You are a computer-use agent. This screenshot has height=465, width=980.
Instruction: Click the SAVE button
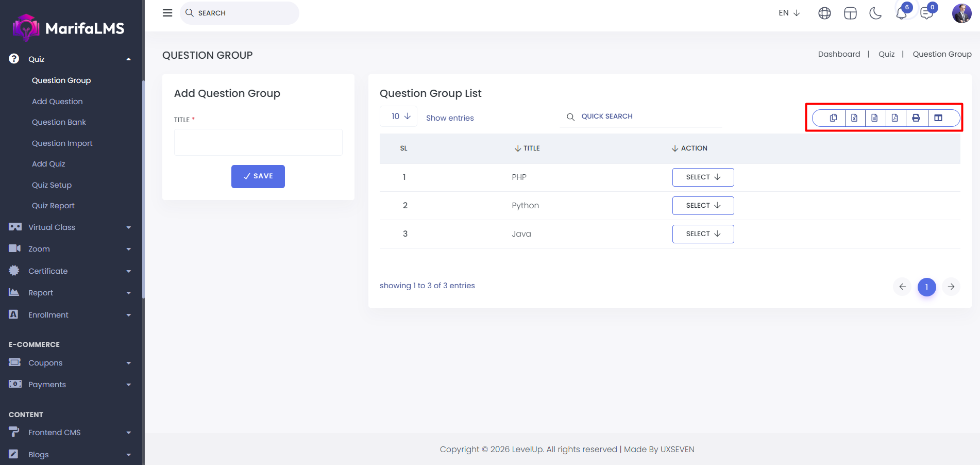258,176
